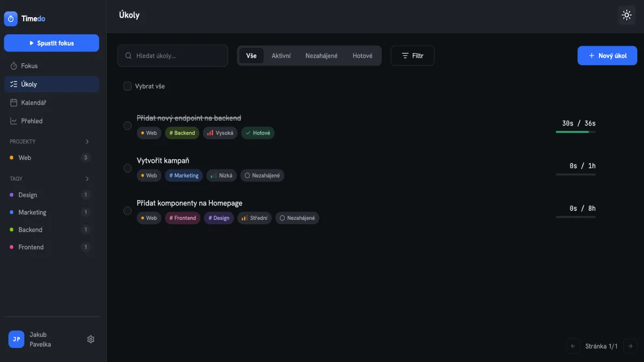The image size is (644, 362).
Task: Click the Střední priority badge
Action: [254, 218]
